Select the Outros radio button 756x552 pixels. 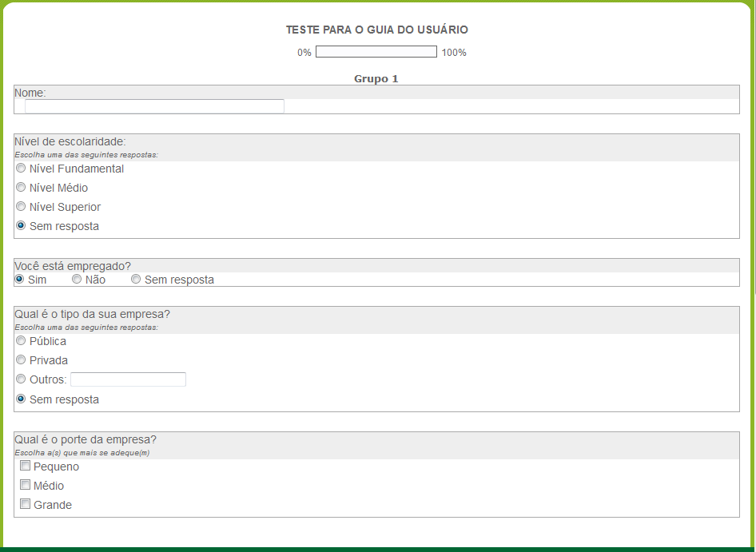click(21, 379)
